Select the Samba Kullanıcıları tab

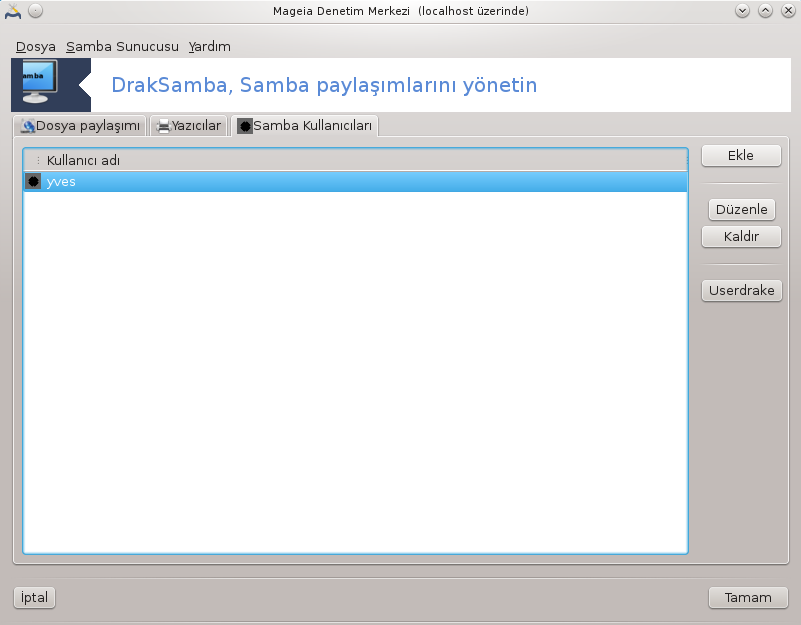(304, 126)
